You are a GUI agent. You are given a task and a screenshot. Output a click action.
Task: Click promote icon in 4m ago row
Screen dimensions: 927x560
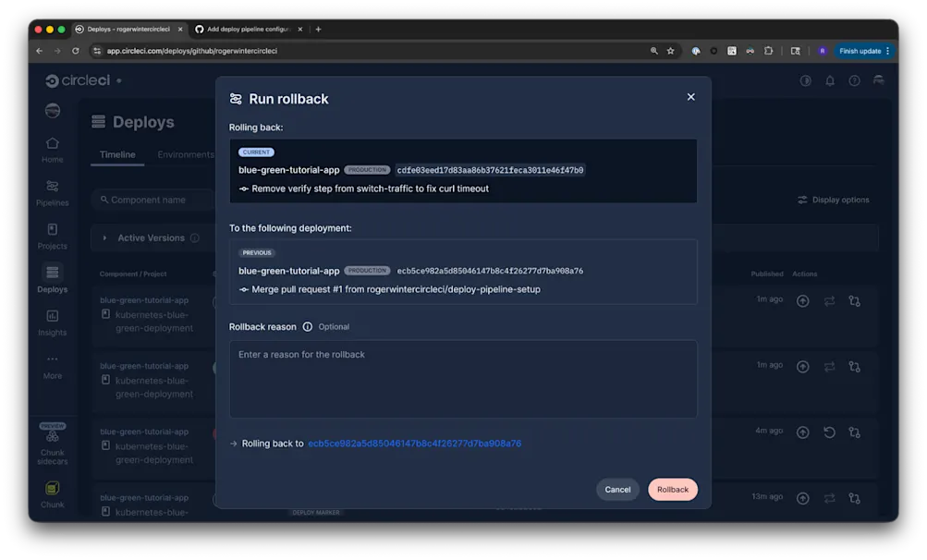click(x=802, y=432)
